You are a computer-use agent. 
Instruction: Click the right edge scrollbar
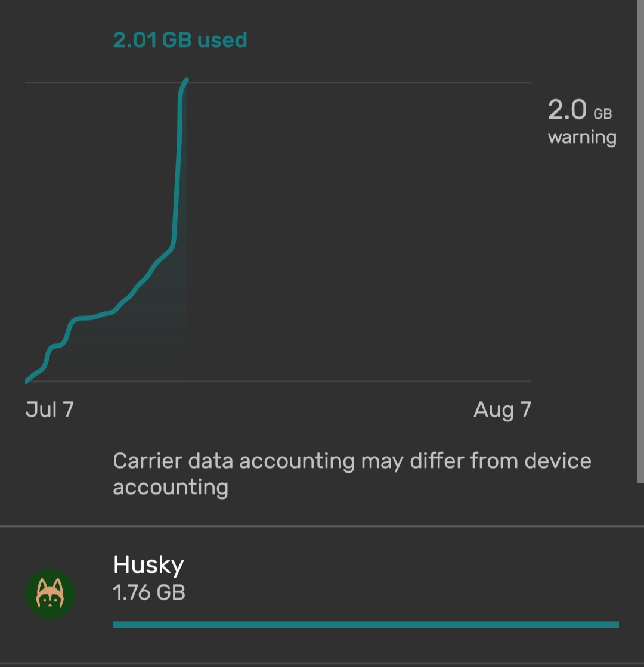(x=640, y=238)
